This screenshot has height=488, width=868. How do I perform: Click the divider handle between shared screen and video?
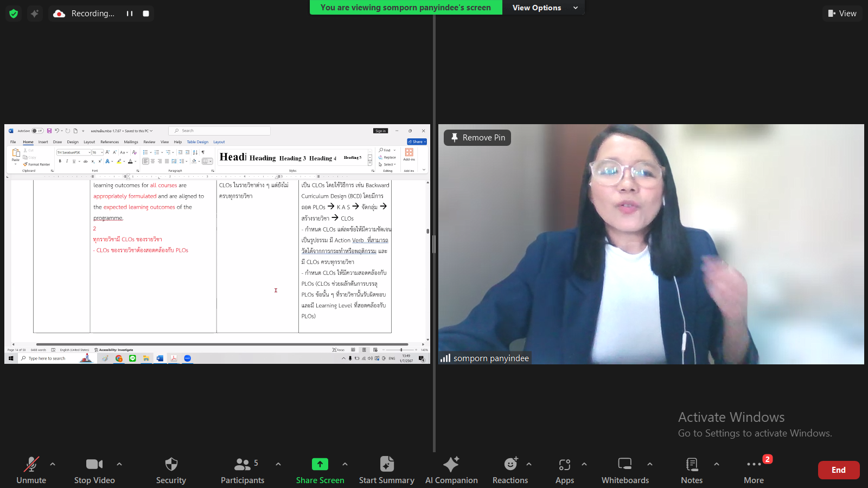pyautogui.click(x=434, y=244)
